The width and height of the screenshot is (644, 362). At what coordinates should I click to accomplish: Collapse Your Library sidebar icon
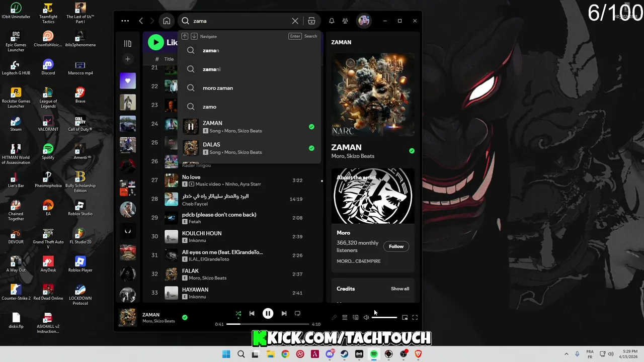tap(128, 44)
